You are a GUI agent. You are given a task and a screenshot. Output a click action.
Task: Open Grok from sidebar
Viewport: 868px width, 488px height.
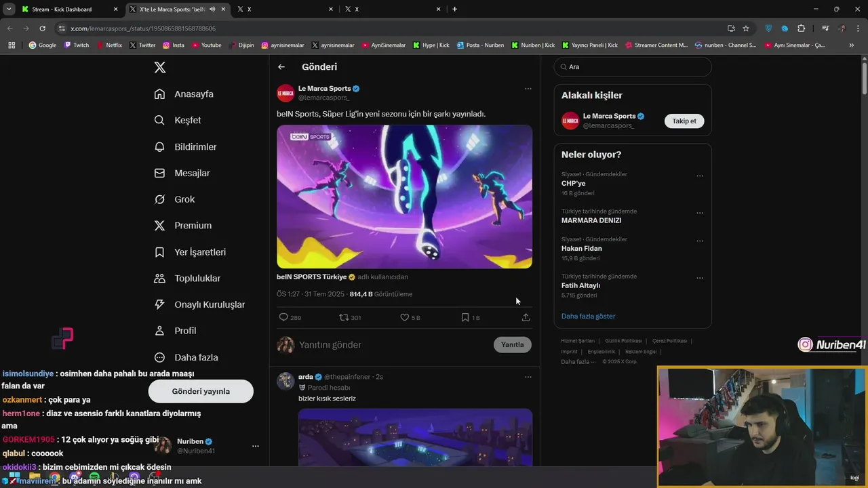(174, 199)
